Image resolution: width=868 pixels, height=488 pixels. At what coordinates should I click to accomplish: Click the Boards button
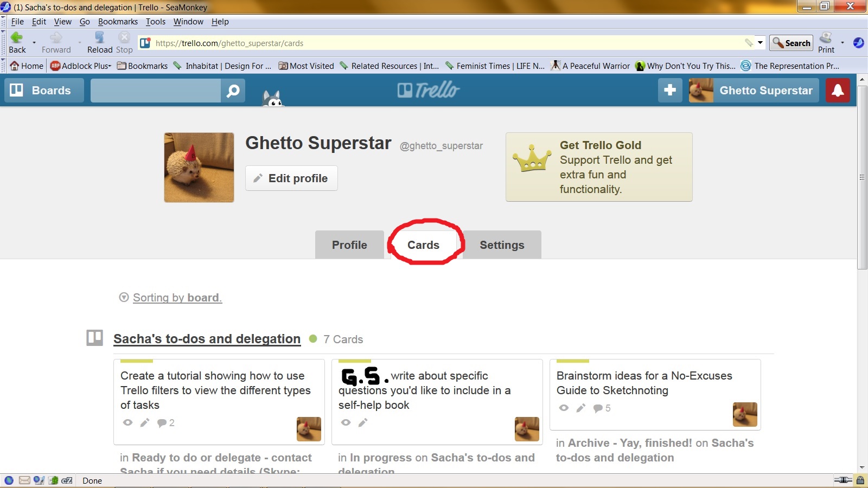pyautogui.click(x=44, y=90)
